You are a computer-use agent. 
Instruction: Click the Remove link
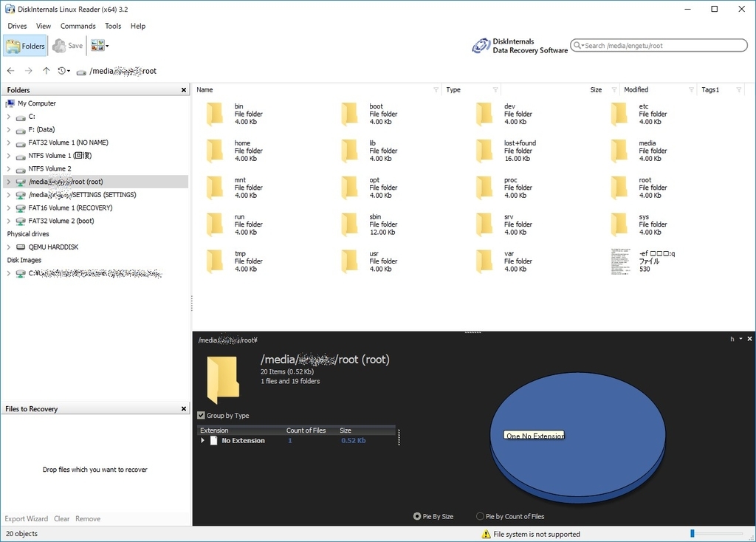[x=88, y=519]
